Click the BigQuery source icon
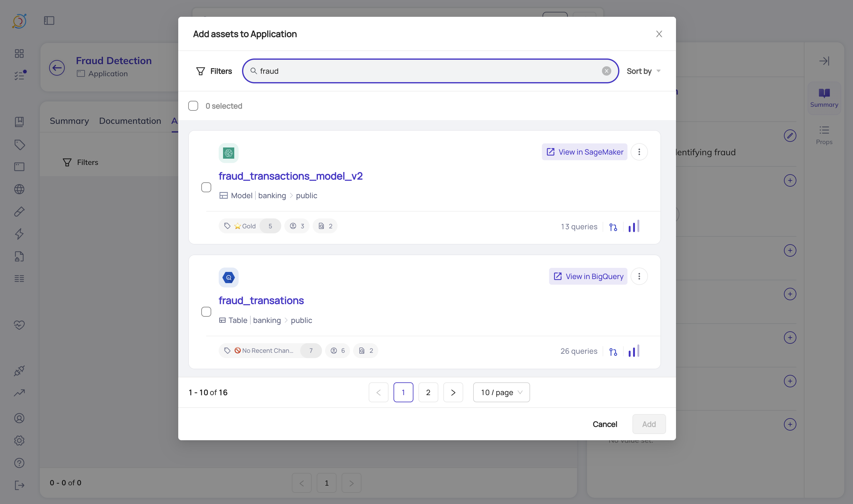Screen dimensions: 853x504 click(x=229, y=278)
